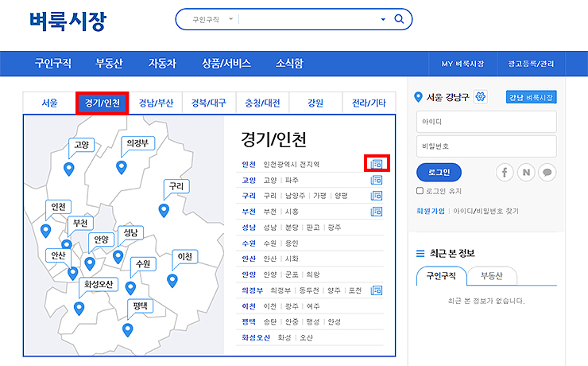Open the newspaper icon in 구리 row
The height and width of the screenshot is (366, 588).
pyautogui.click(x=377, y=196)
